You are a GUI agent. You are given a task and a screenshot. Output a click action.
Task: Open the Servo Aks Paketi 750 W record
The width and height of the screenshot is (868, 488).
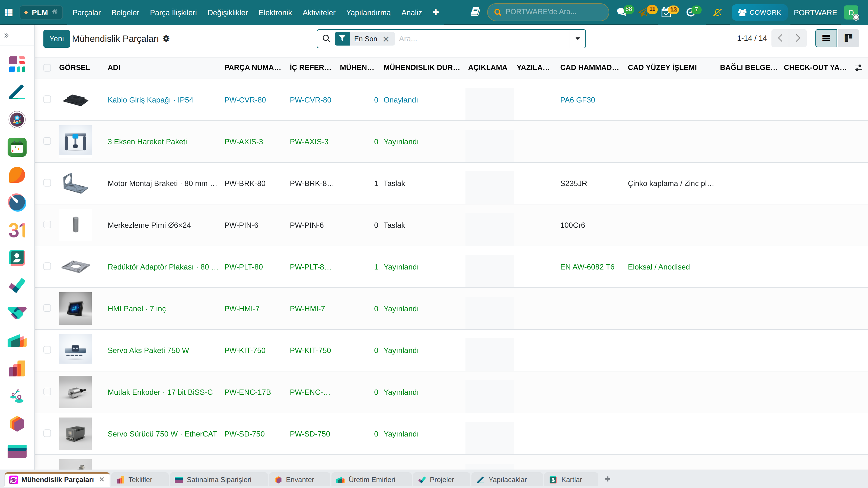(x=148, y=350)
